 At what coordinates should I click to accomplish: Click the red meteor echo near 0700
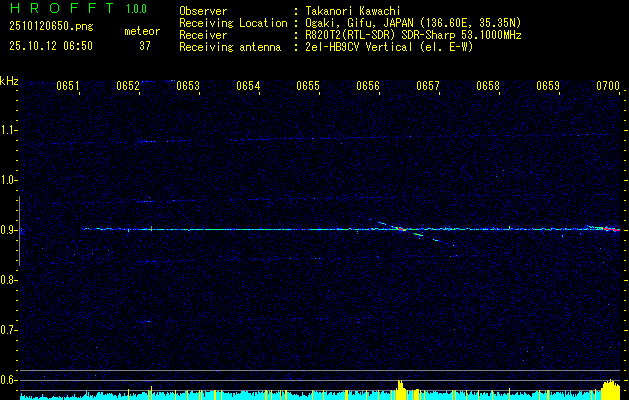[611, 229]
